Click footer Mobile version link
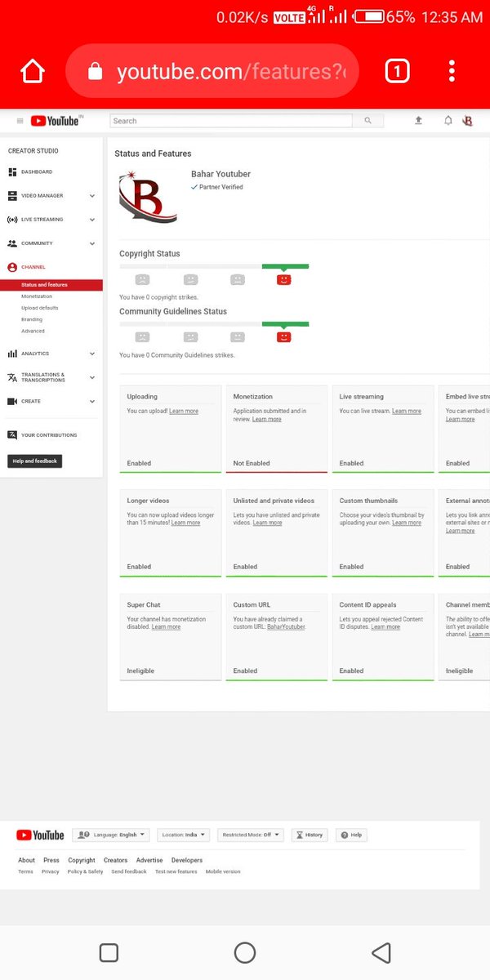 click(223, 871)
